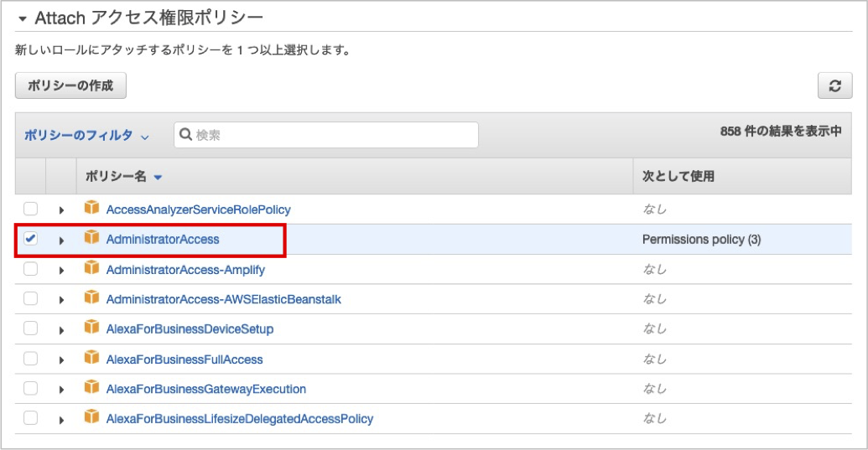The height and width of the screenshot is (450, 868).
Task: Expand the AlexaForBusinessDeviceSetup row arrow
Action: [x=61, y=330]
